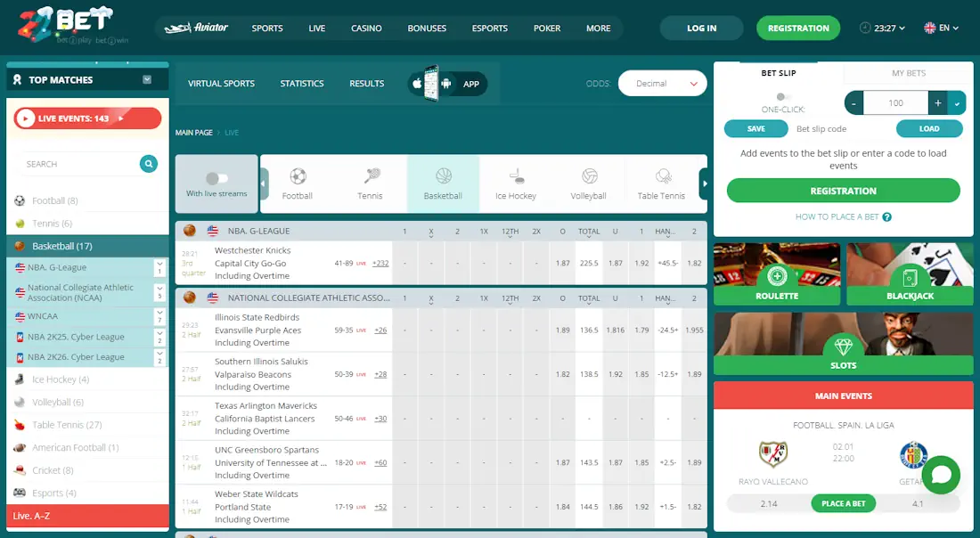Select the Football sport filter icon
980x538 pixels.
(x=297, y=178)
